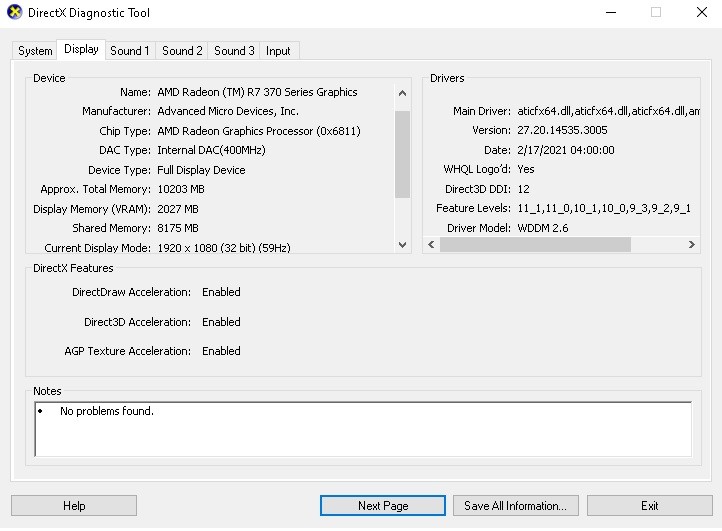Open the Sound 1 tab
The image size is (722, 531).
click(130, 51)
